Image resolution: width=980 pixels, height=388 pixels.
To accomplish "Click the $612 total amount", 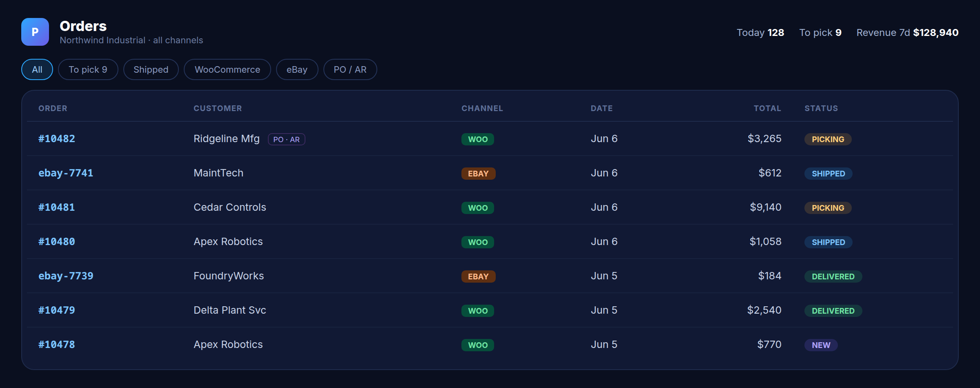I will [770, 173].
